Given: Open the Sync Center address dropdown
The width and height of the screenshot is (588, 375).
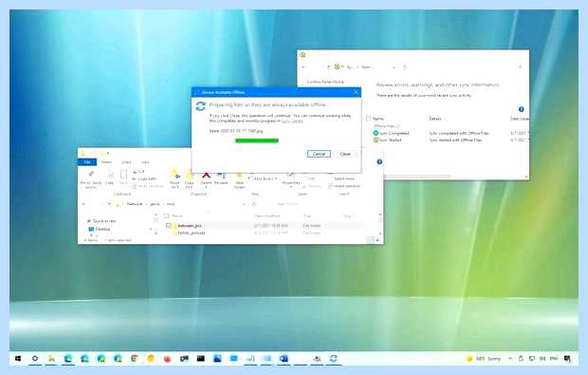Looking at the screenshot, I should pos(394,67).
